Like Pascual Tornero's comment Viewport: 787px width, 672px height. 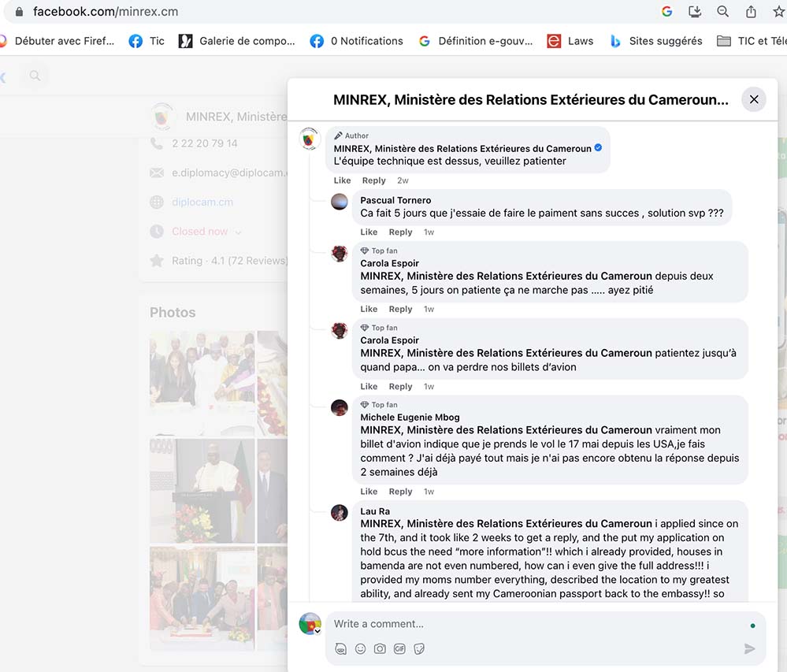pyautogui.click(x=369, y=232)
